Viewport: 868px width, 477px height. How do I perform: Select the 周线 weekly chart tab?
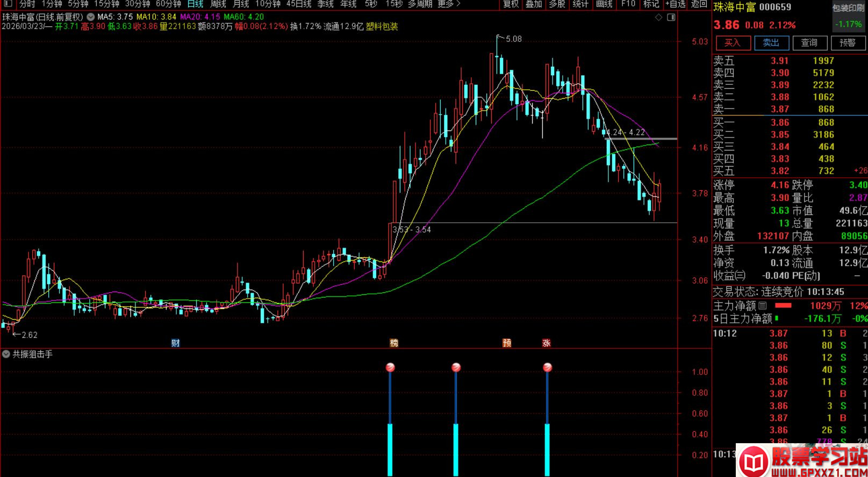(218, 4)
